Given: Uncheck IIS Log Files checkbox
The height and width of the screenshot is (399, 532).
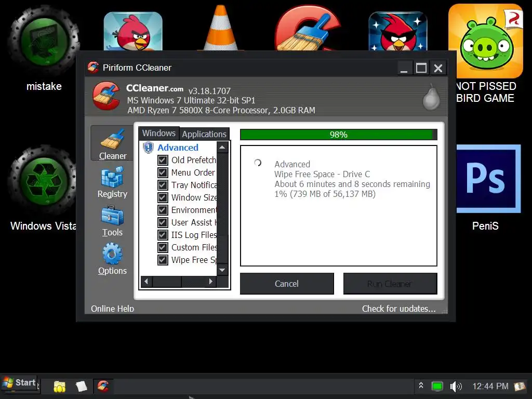Looking at the screenshot, I should click(163, 235).
